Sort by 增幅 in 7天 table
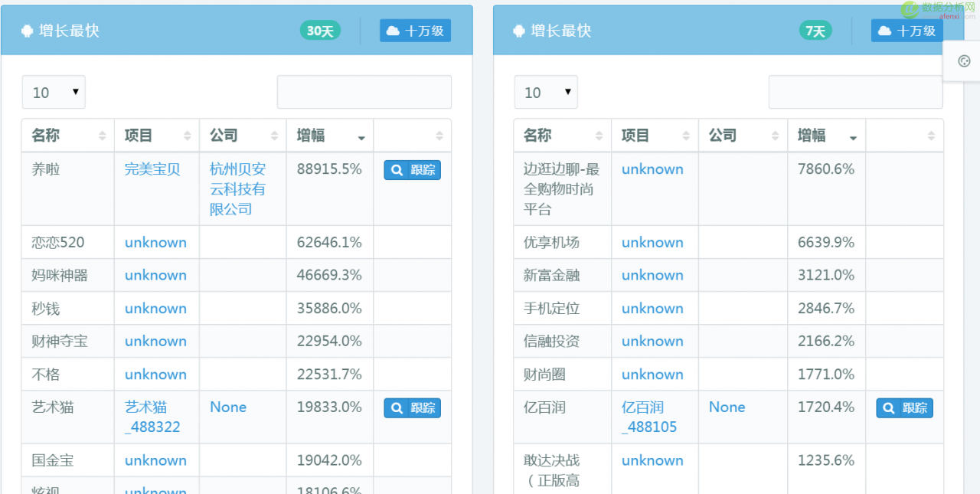 [827, 136]
